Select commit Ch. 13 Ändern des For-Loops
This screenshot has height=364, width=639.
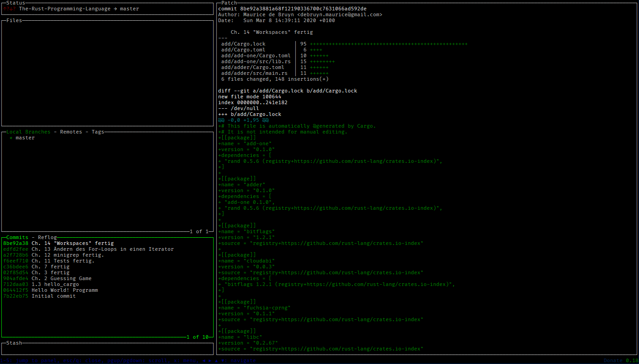tap(88, 249)
